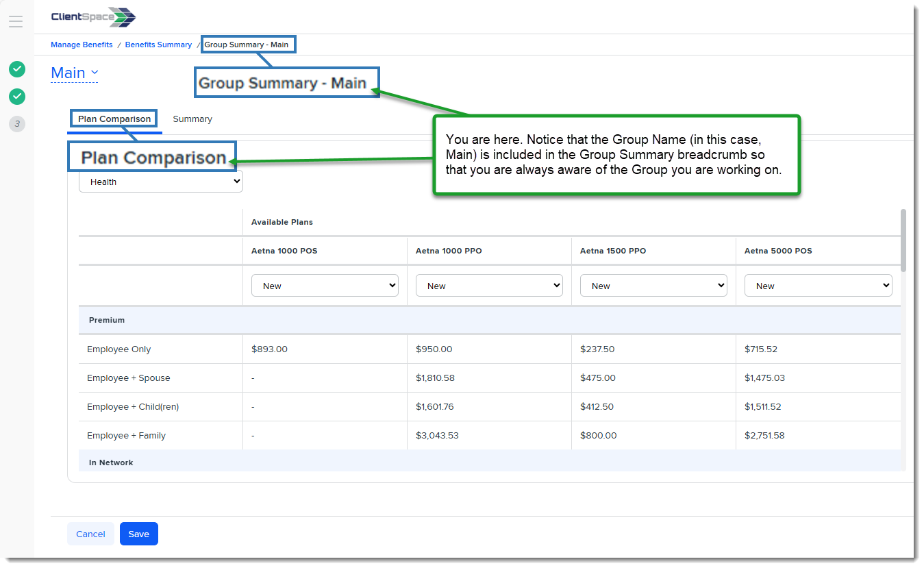This screenshot has height=568, width=924.
Task: Open status dropdown for Aetna 1500 PPO
Action: point(653,286)
